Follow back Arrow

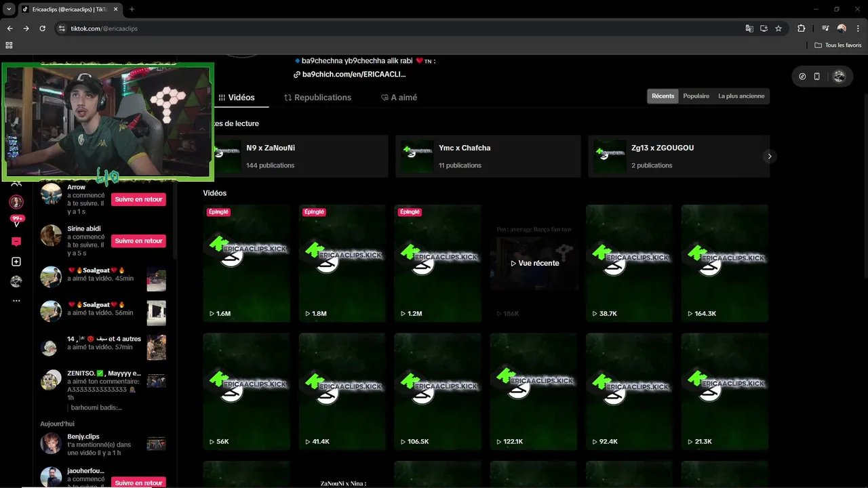pyautogui.click(x=138, y=199)
